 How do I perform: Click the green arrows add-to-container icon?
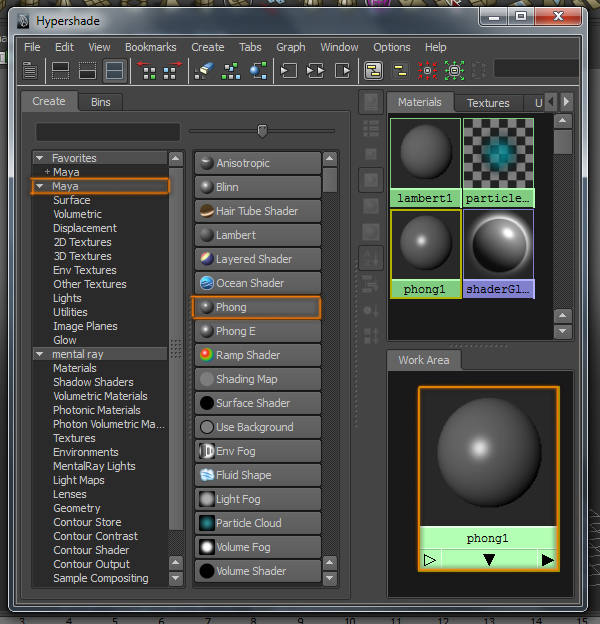[x=454, y=71]
